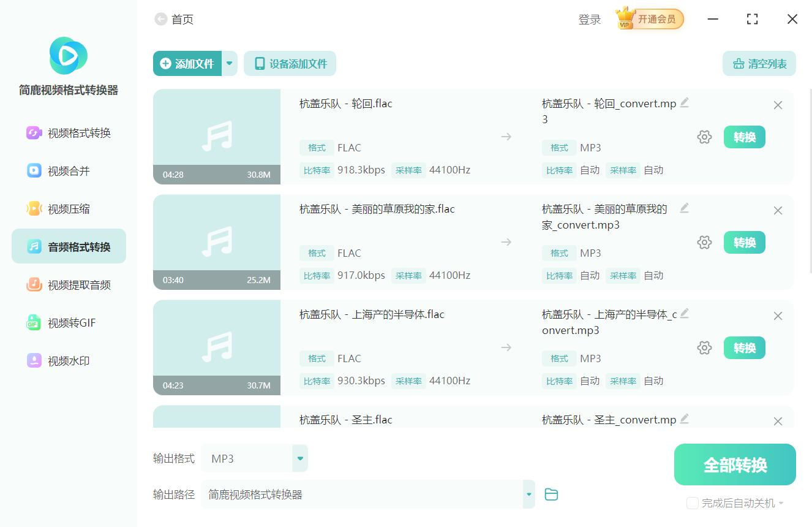The image size is (812, 527).
Task: Select 音频格式转换 in the sidebar
Action: point(69,246)
